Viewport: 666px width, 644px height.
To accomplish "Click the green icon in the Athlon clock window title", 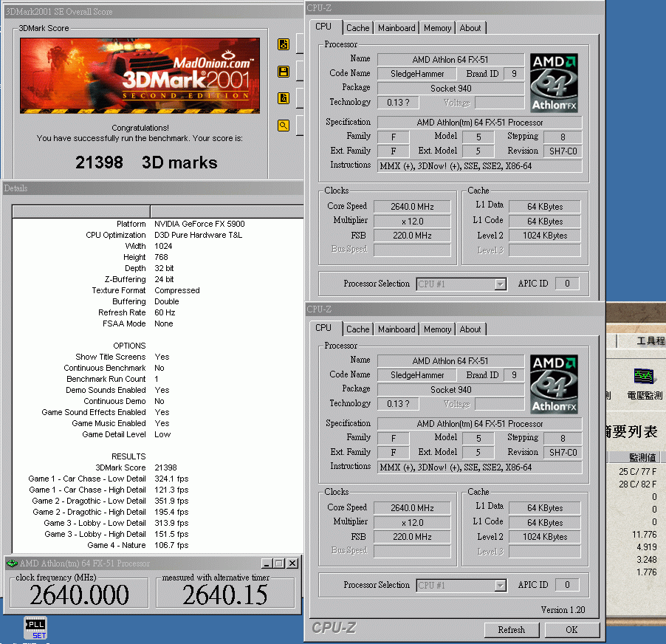I will click(x=12, y=563).
